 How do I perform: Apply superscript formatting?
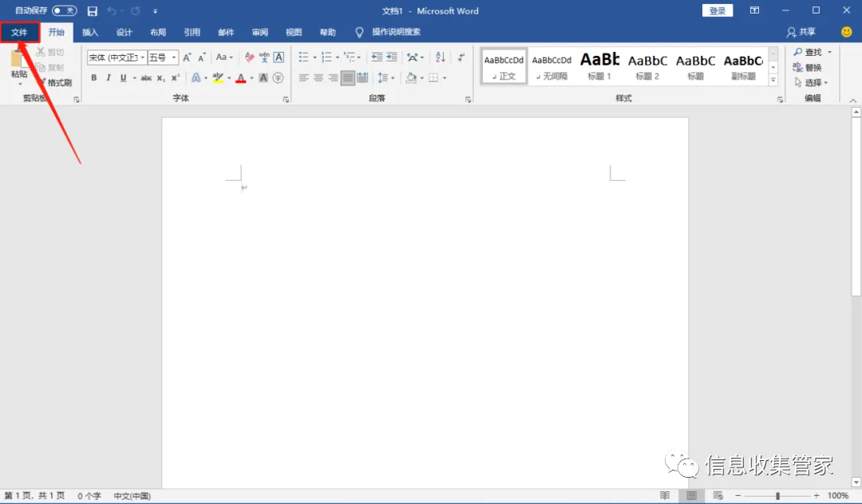click(x=176, y=78)
